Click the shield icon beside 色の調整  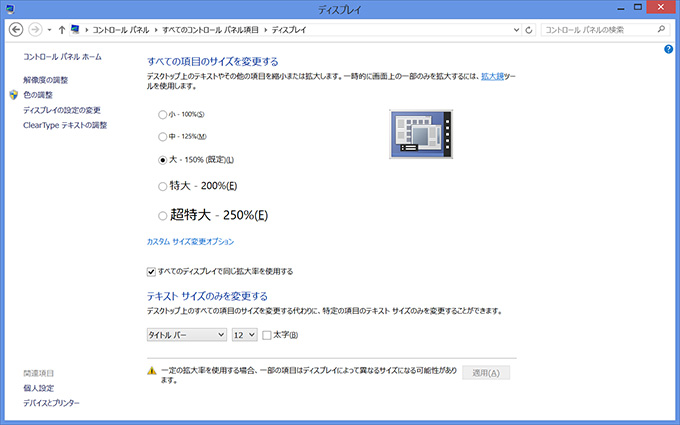click(14, 95)
